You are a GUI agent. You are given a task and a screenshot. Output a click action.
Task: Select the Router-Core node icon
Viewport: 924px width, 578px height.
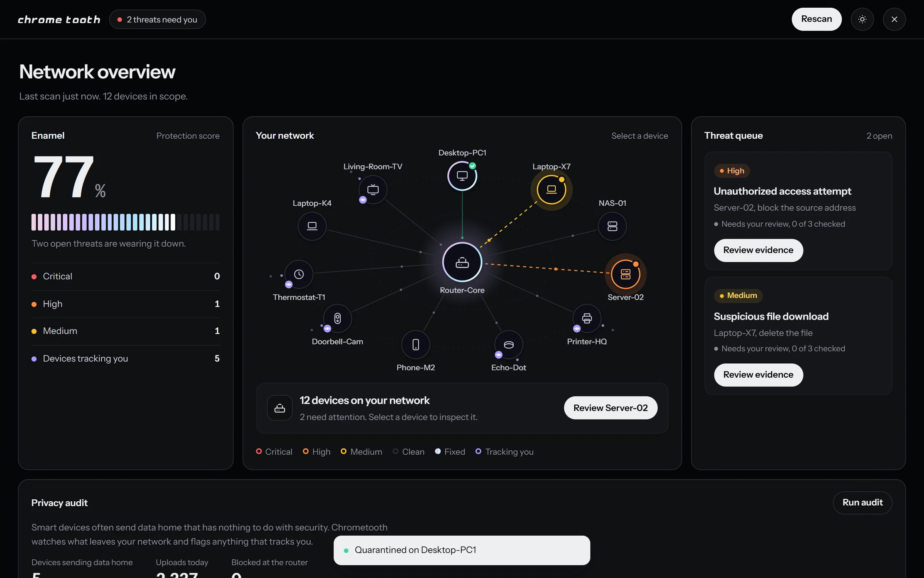[x=462, y=262]
